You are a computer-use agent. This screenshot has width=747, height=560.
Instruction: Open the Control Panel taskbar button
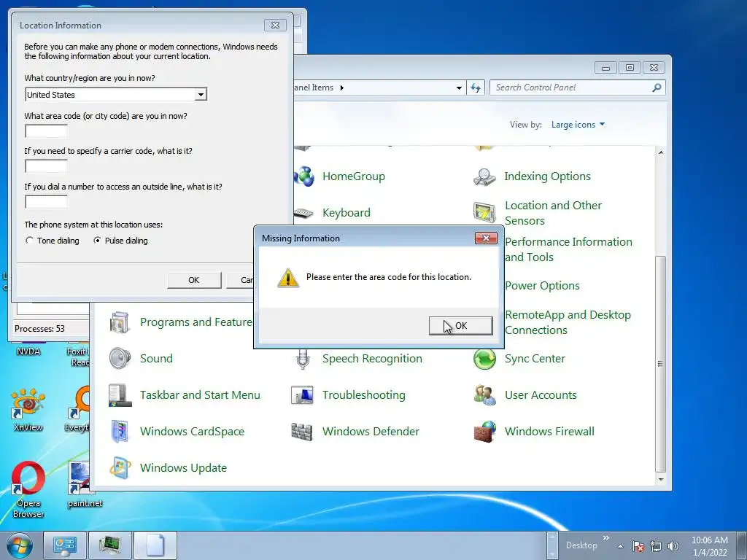[64, 545]
